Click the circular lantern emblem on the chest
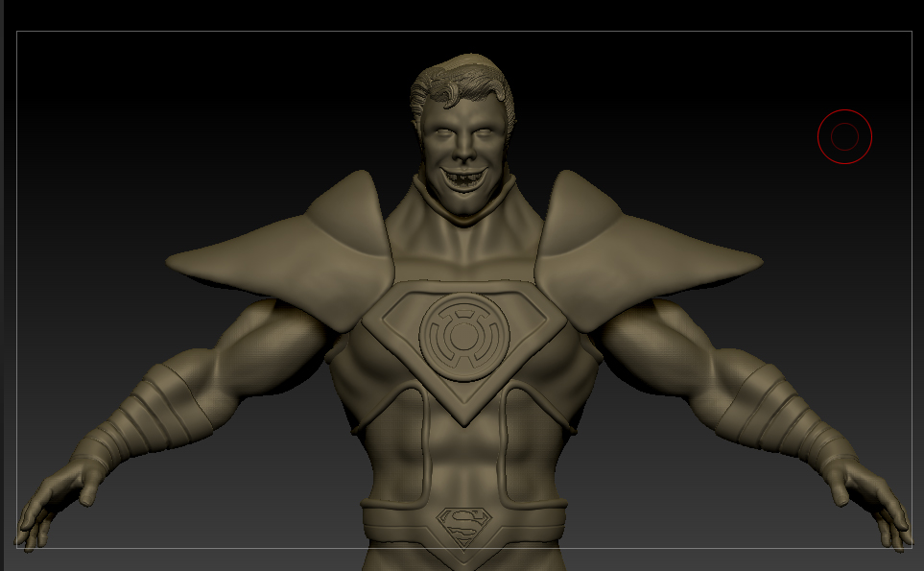924x571 pixels. (463, 337)
